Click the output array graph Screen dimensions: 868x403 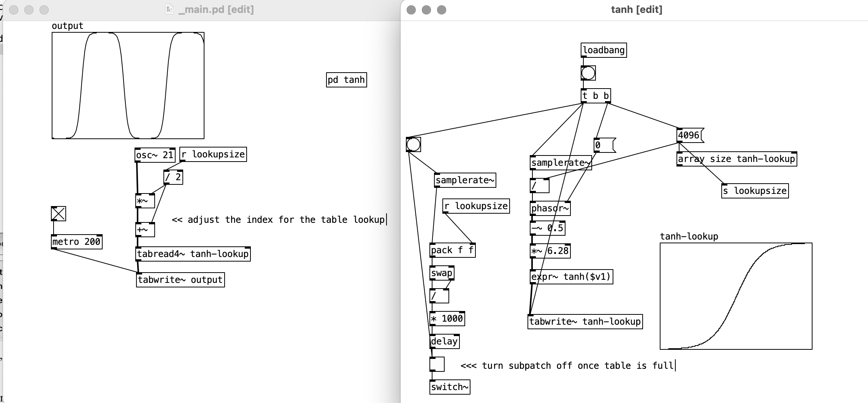pos(128,86)
